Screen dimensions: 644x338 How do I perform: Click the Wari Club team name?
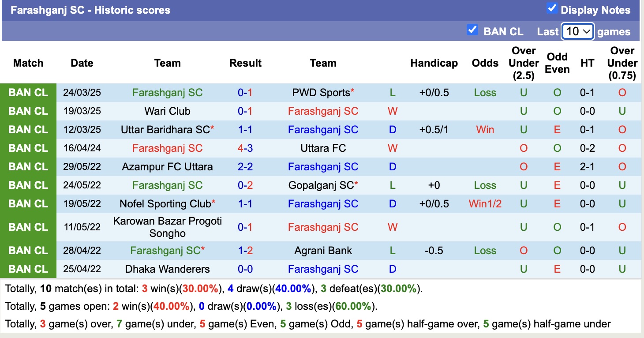(167, 111)
